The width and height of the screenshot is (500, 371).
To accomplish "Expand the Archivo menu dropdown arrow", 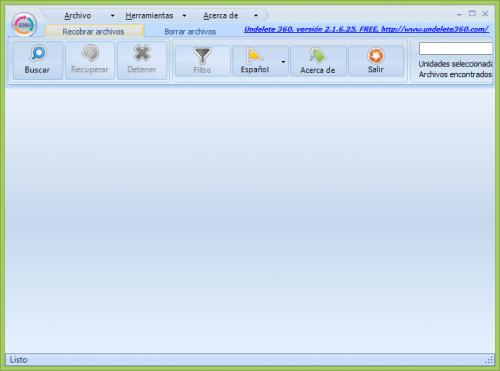I will (x=112, y=16).
